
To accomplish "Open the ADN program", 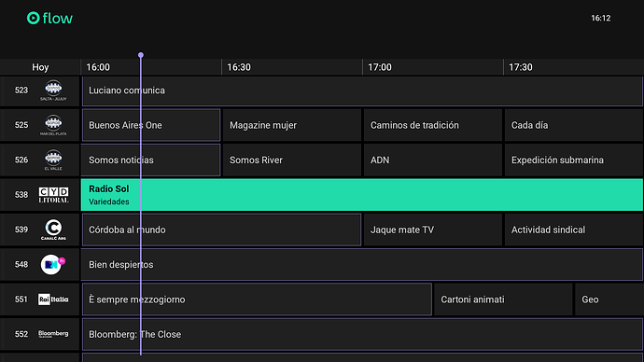I will (x=433, y=160).
